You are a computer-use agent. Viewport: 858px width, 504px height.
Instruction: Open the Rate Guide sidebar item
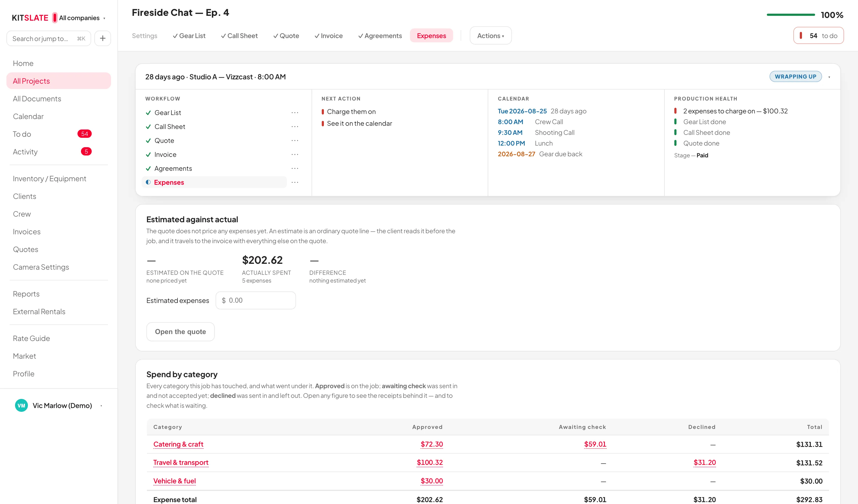coord(31,339)
